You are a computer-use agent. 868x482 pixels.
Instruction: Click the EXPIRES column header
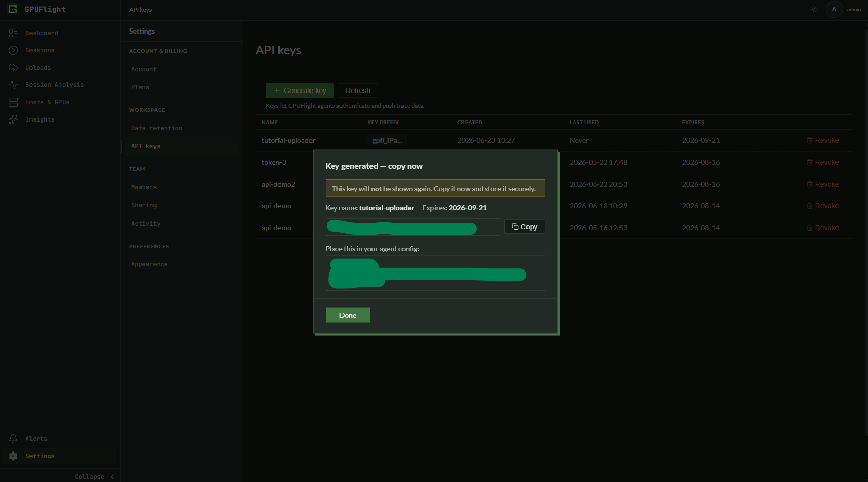pos(693,123)
